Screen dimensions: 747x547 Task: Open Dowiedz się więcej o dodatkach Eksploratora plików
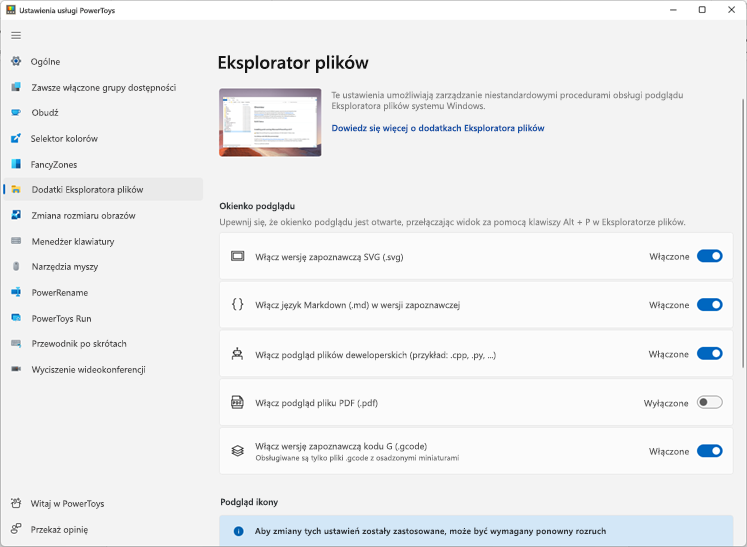tap(438, 128)
